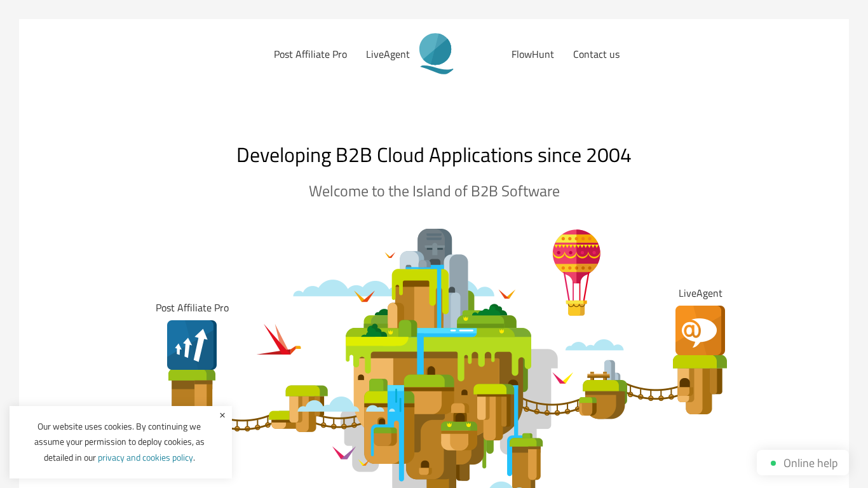Screen dimensions: 868x488
Task: Open Post Affiliate Pro from the top navigation
Action: 310,55
